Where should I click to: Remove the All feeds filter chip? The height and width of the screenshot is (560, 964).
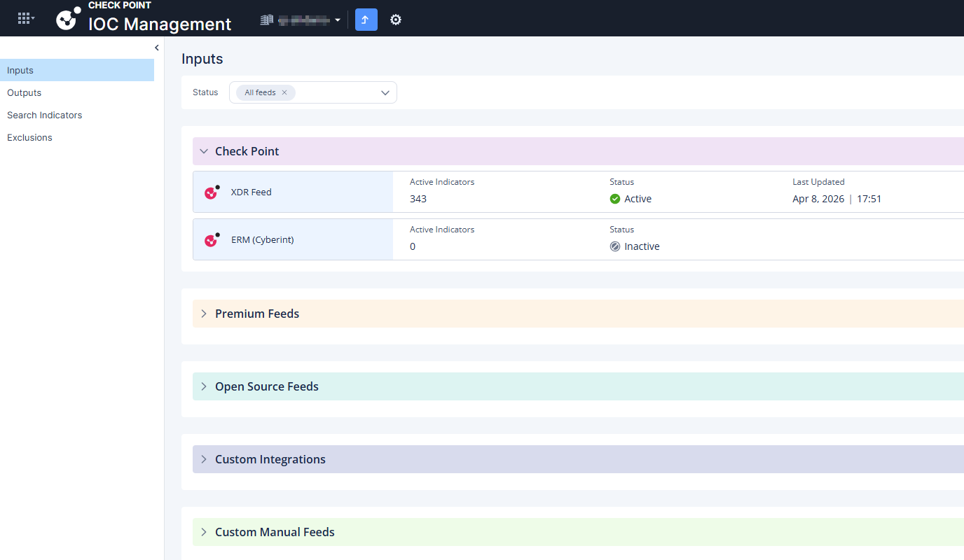(x=284, y=92)
